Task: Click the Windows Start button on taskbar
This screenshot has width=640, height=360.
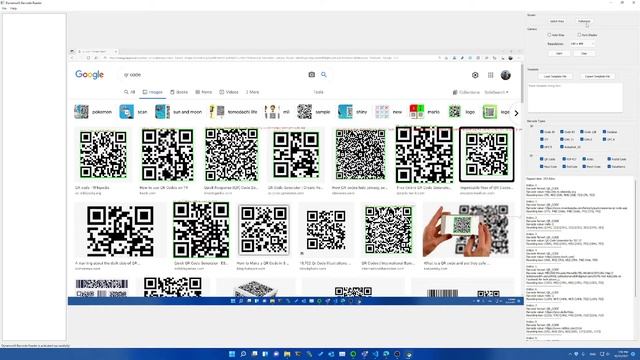Action: click(x=232, y=354)
